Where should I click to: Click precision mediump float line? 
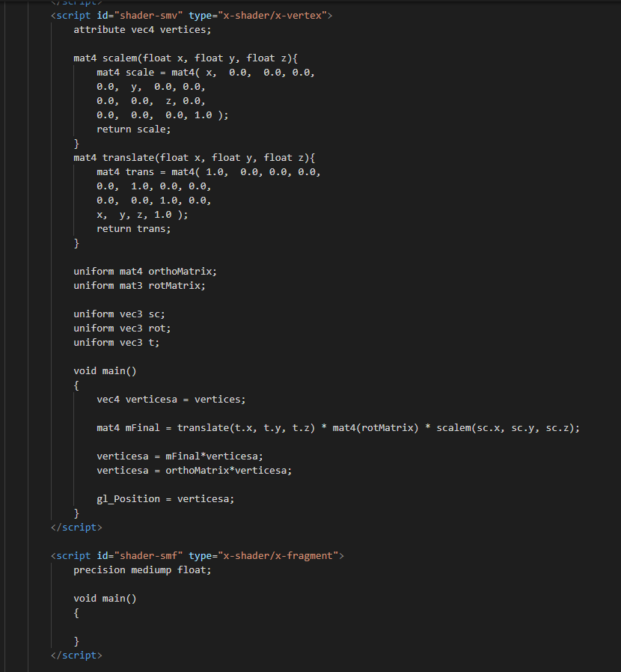click(x=142, y=570)
